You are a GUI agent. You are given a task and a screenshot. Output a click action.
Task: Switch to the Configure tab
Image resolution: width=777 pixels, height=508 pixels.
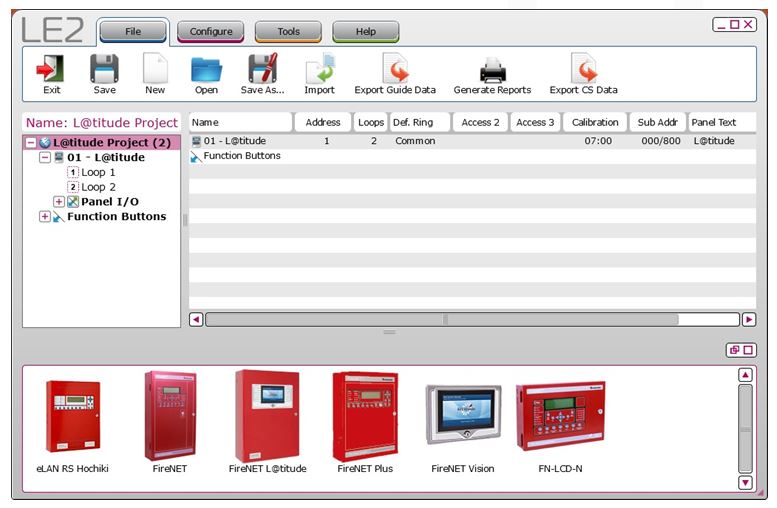click(211, 32)
